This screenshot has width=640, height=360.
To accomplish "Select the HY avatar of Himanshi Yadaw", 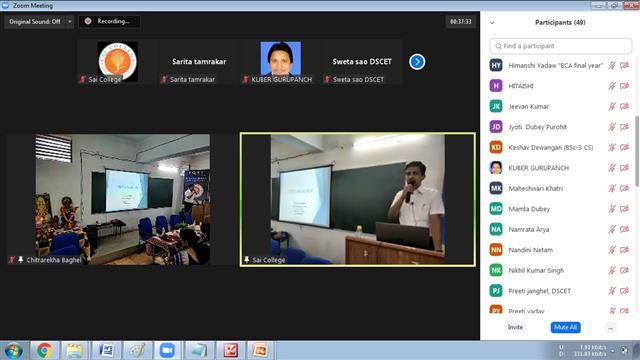I will tap(496, 65).
